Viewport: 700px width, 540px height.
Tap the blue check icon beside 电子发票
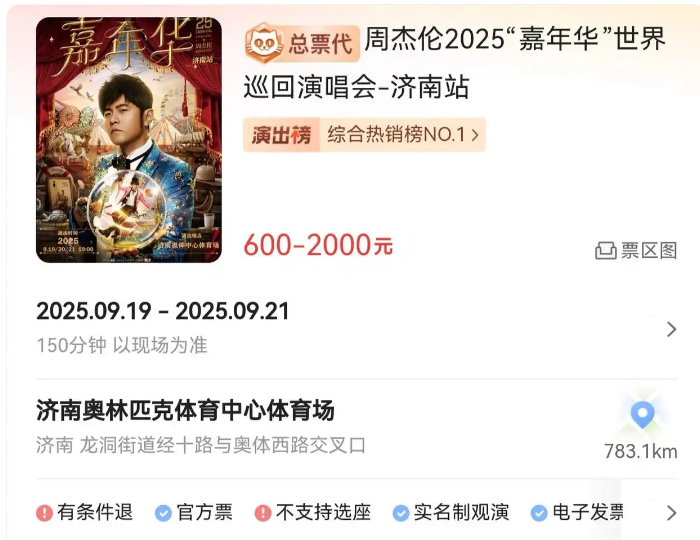[x=539, y=513]
